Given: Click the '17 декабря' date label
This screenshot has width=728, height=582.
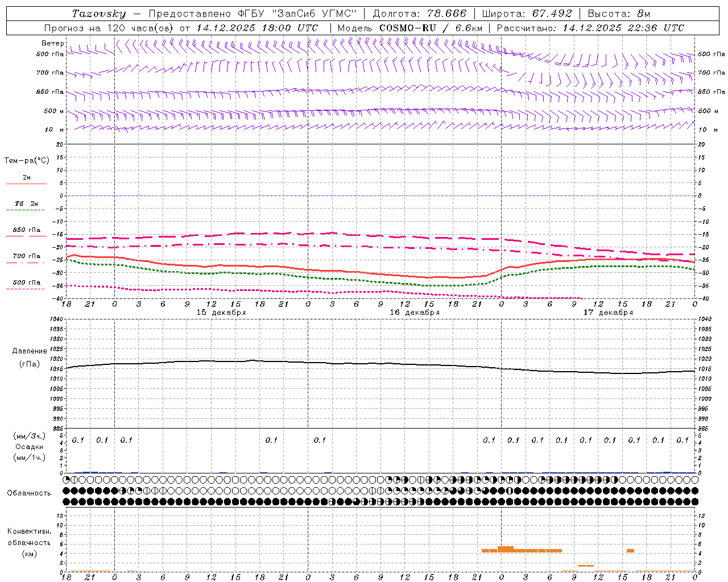Looking at the screenshot, I should coord(608,313).
